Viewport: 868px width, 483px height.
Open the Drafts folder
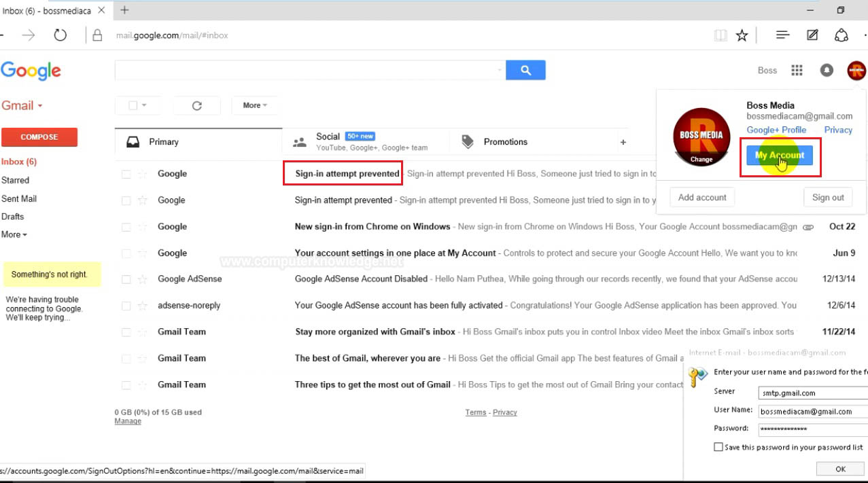pos(12,217)
